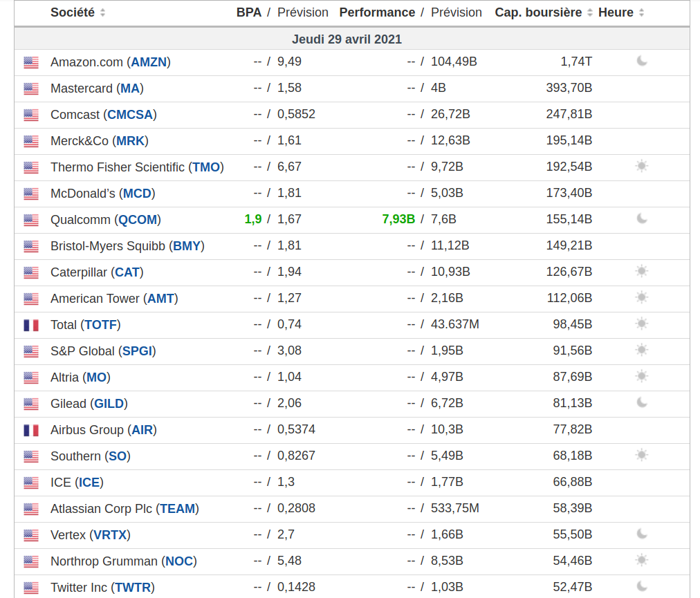The height and width of the screenshot is (598, 700).
Task: Click the sun icon in American Tower row
Action: (642, 298)
